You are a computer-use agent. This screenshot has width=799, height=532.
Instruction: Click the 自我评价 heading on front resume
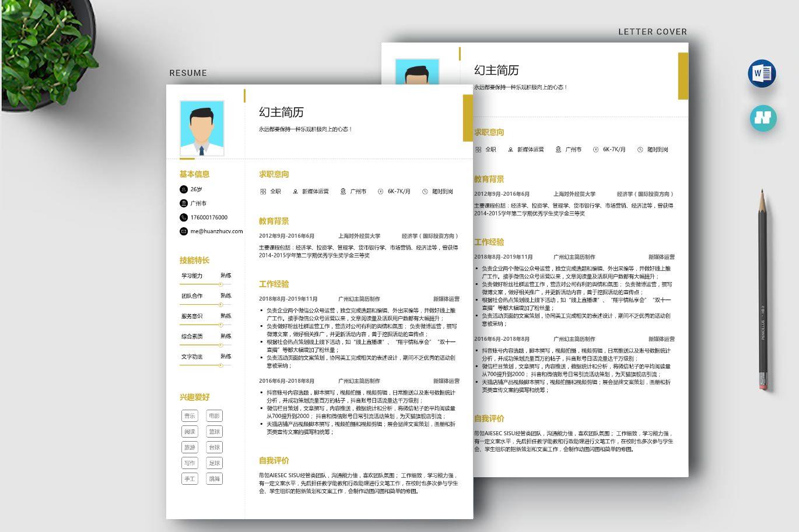(x=274, y=461)
